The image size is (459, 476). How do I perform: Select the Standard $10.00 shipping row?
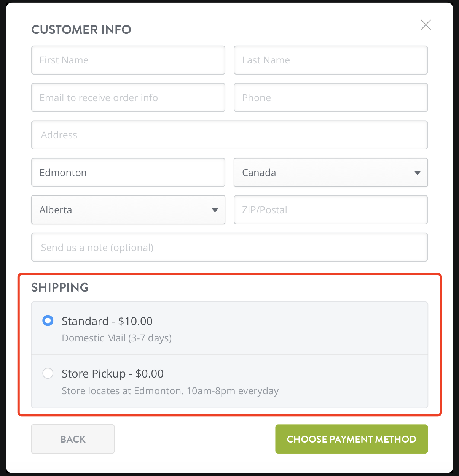pyautogui.click(x=229, y=328)
